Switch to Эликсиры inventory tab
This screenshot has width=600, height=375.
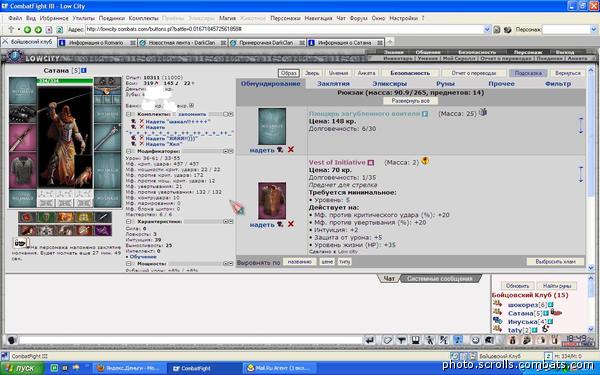pyautogui.click(x=390, y=84)
